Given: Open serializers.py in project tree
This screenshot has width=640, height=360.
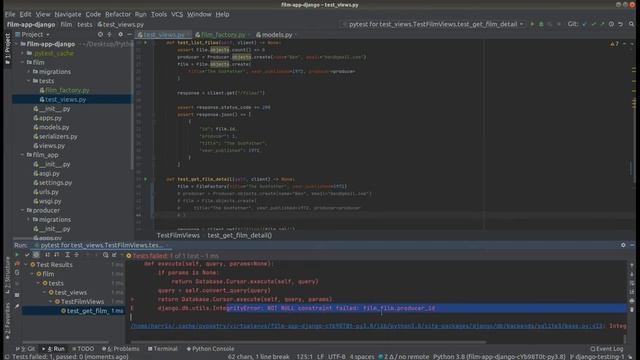Looking at the screenshot, I should point(58,136).
